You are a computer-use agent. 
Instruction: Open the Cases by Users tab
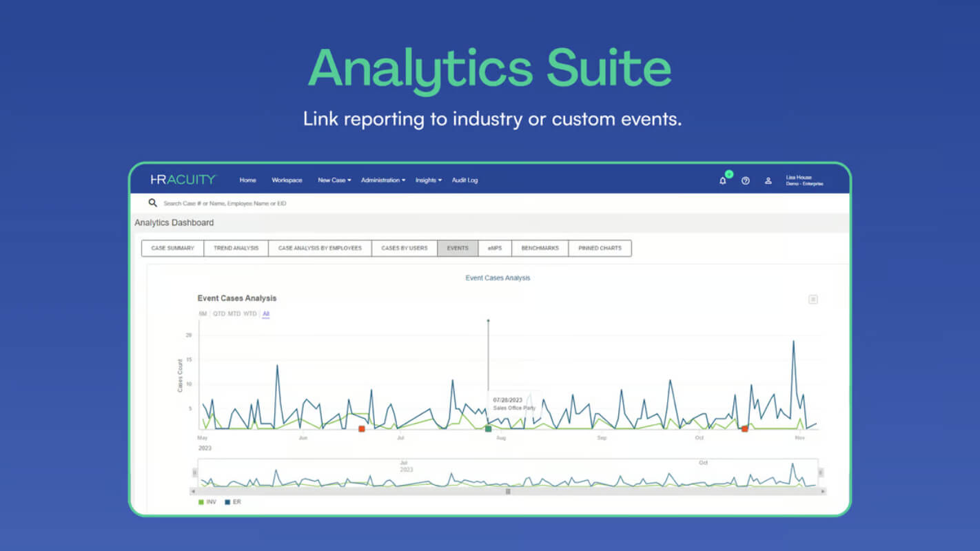(405, 248)
